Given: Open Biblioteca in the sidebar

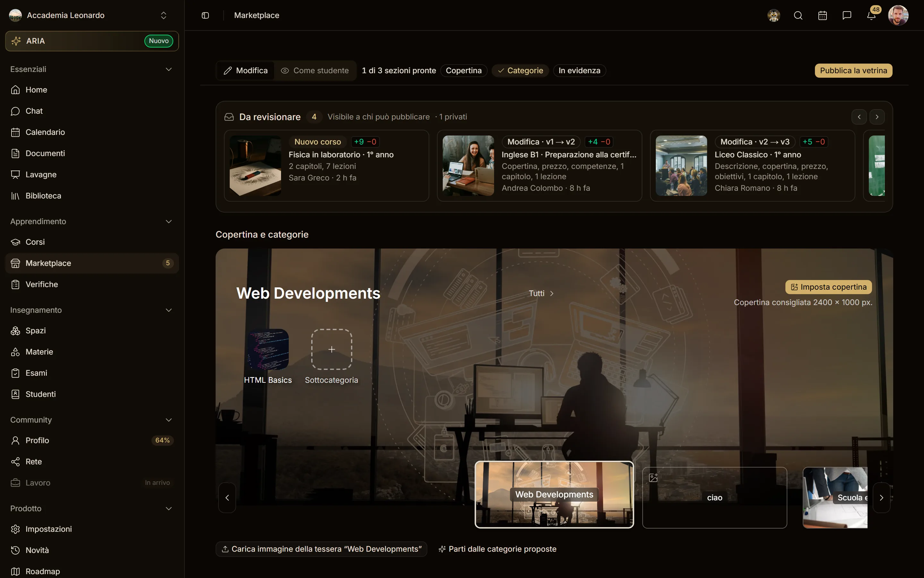Looking at the screenshot, I should pyautogui.click(x=92, y=196).
